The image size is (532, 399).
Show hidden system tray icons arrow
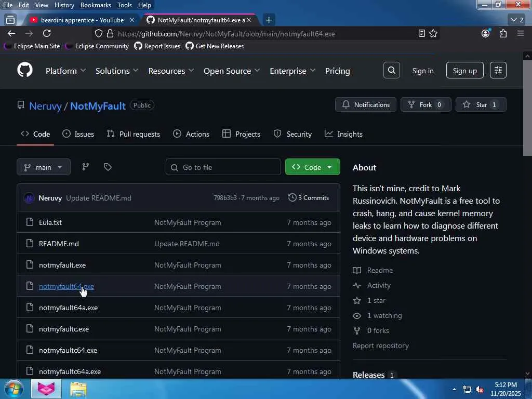point(454,389)
